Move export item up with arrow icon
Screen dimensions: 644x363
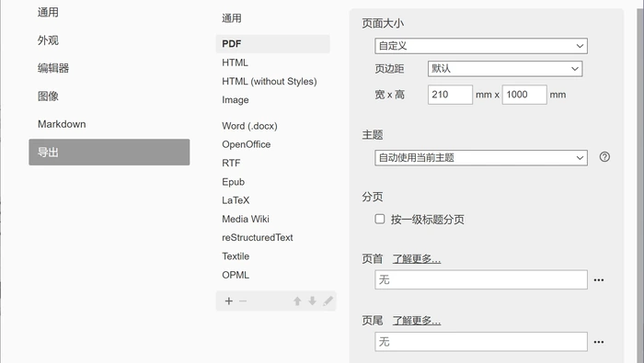coord(297,301)
